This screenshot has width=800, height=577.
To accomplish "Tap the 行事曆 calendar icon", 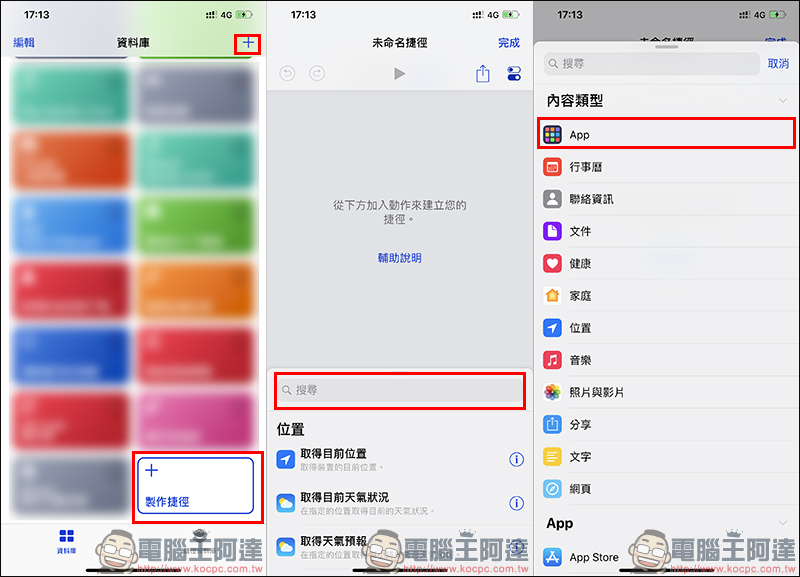I will pos(553,167).
